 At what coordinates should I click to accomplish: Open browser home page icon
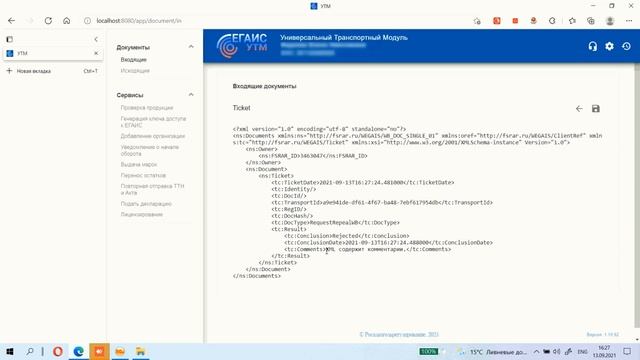67,21
